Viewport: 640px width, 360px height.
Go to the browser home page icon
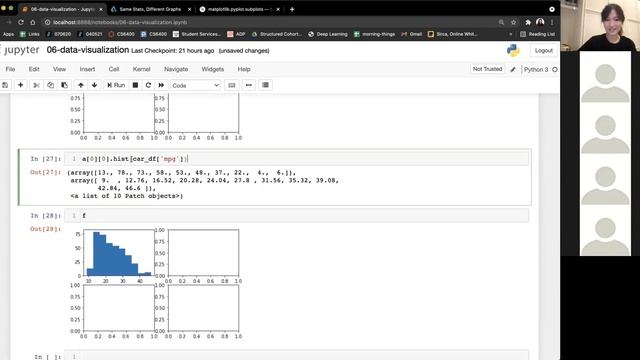pyautogui.click(x=33, y=22)
